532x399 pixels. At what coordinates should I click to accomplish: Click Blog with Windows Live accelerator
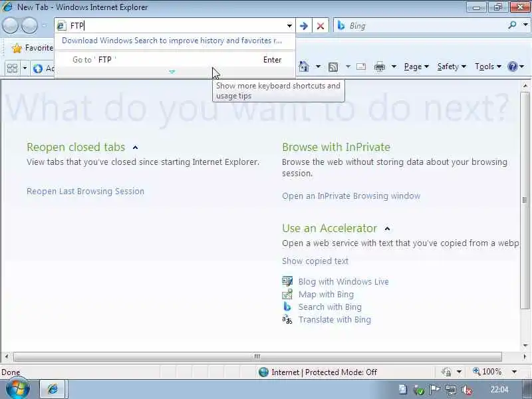(344, 282)
